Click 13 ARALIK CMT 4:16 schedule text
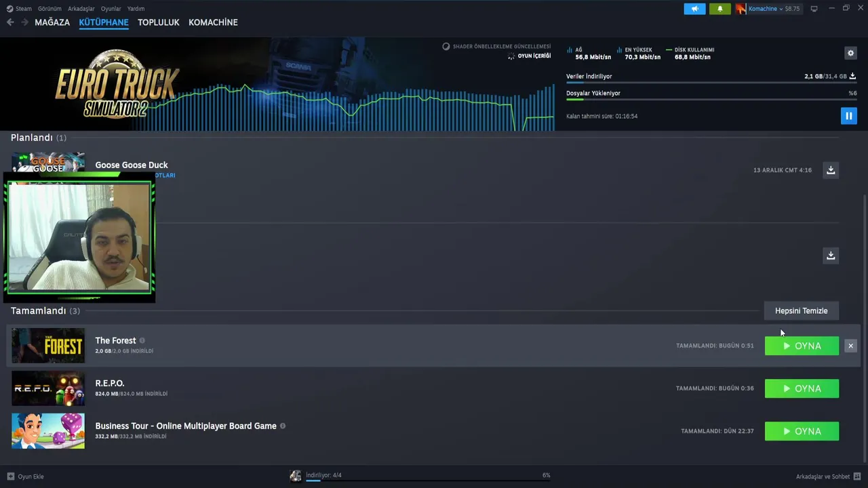 [783, 170]
